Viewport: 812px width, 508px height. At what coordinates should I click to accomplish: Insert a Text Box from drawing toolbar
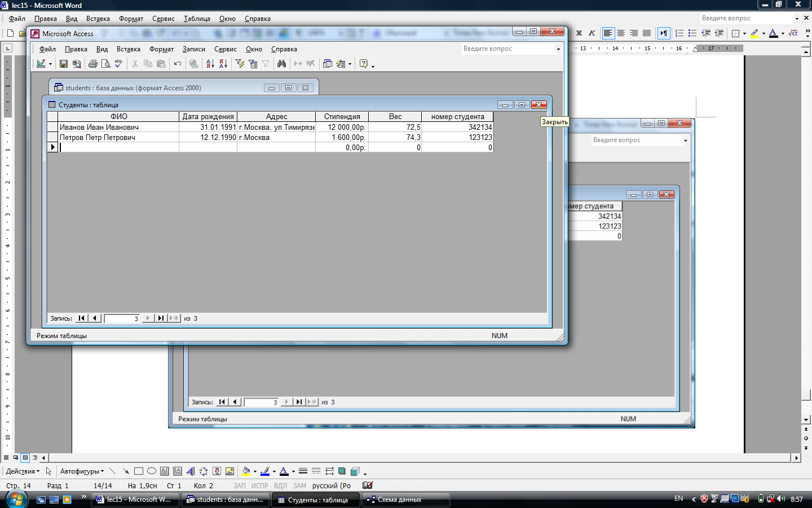[x=165, y=471]
